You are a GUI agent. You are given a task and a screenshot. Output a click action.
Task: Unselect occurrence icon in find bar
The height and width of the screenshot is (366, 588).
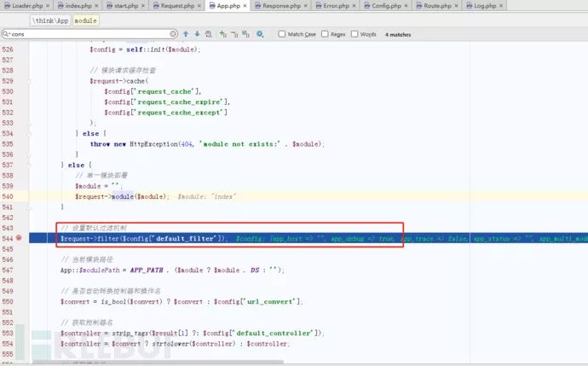pyautogui.click(x=234, y=34)
